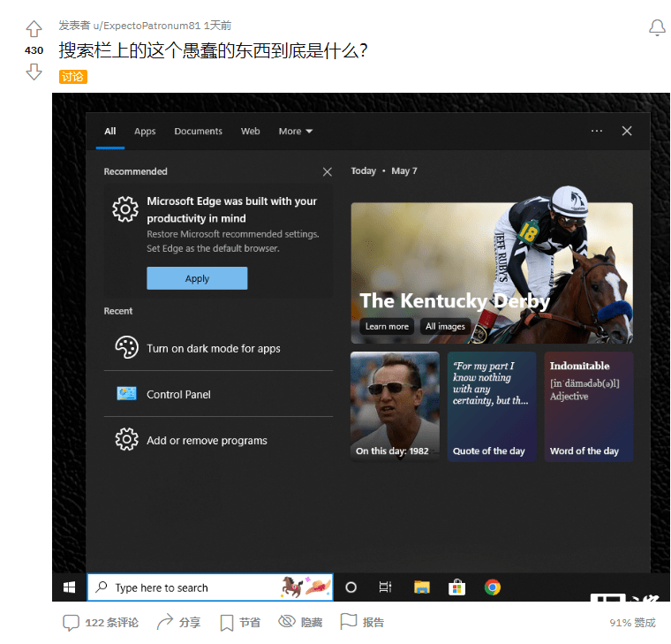Switch to the Documents search tab
The image size is (671, 644).
pyautogui.click(x=198, y=131)
